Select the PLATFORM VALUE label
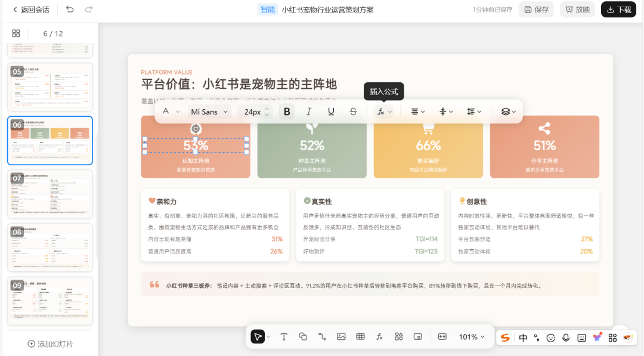Screen dimensions: 644x356 pyautogui.click(x=167, y=72)
